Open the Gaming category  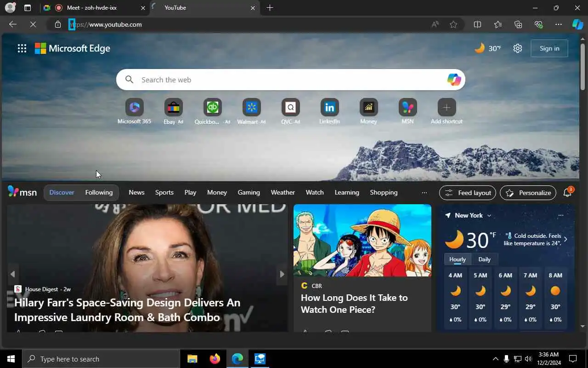point(249,192)
